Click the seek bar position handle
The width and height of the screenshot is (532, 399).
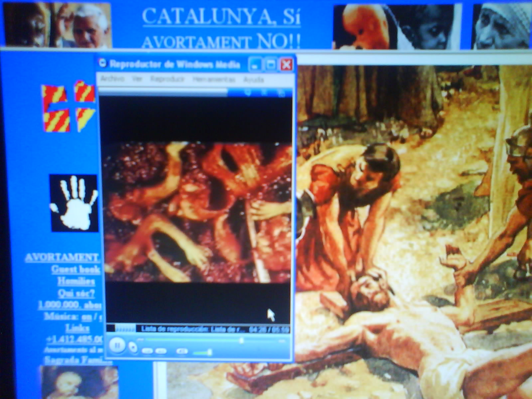(241, 340)
